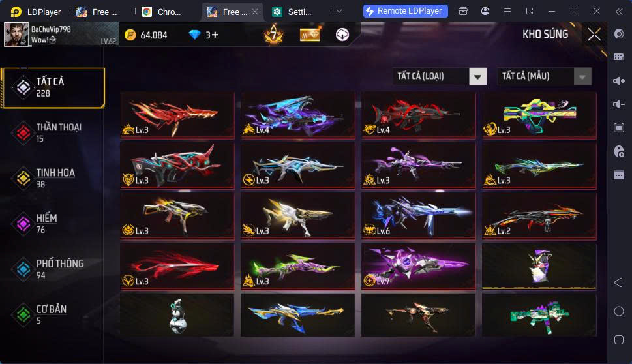Image resolution: width=632 pixels, height=364 pixels.
Task: Open the LDPlayer keyboard mapping icon
Action: coord(619,57)
